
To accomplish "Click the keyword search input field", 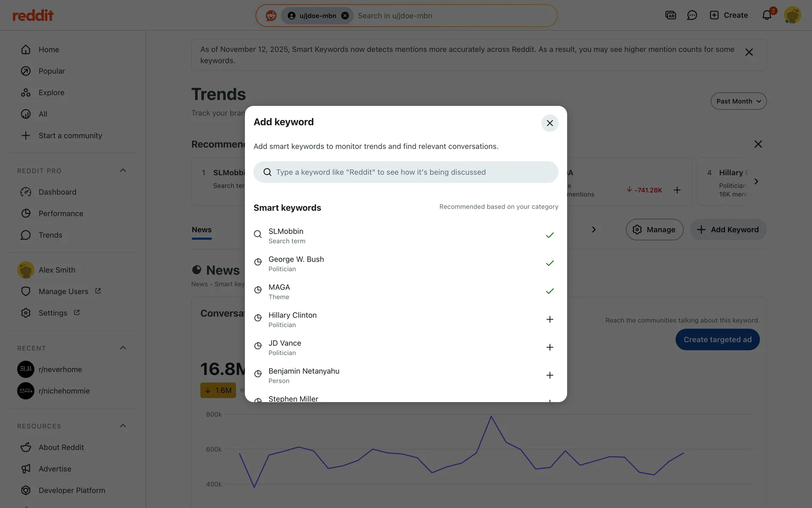I will [x=406, y=172].
